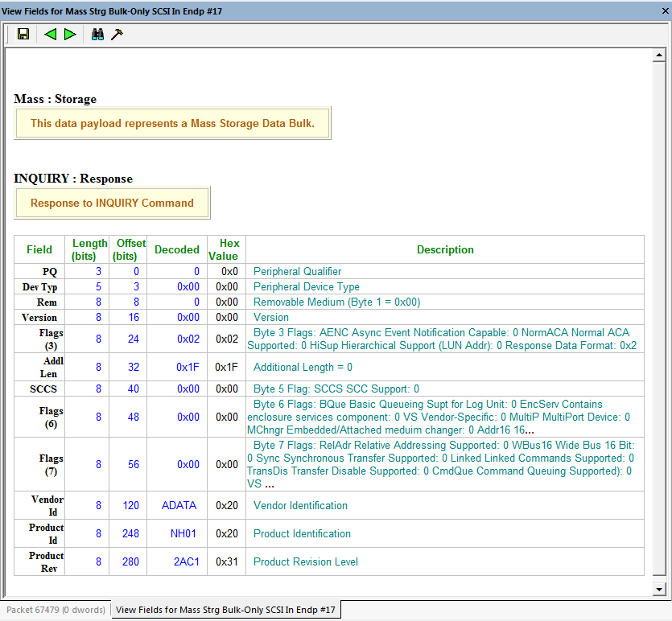672x621 pixels.
Task: Click Peripheral Device Type description
Action: pyautogui.click(x=307, y=287)
